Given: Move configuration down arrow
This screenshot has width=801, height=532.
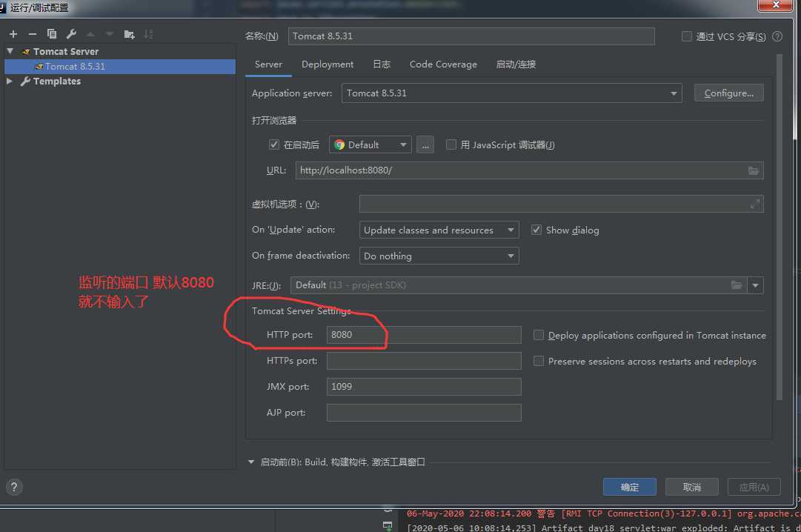Looking at the screenshot, I should [x=110, y=34].
